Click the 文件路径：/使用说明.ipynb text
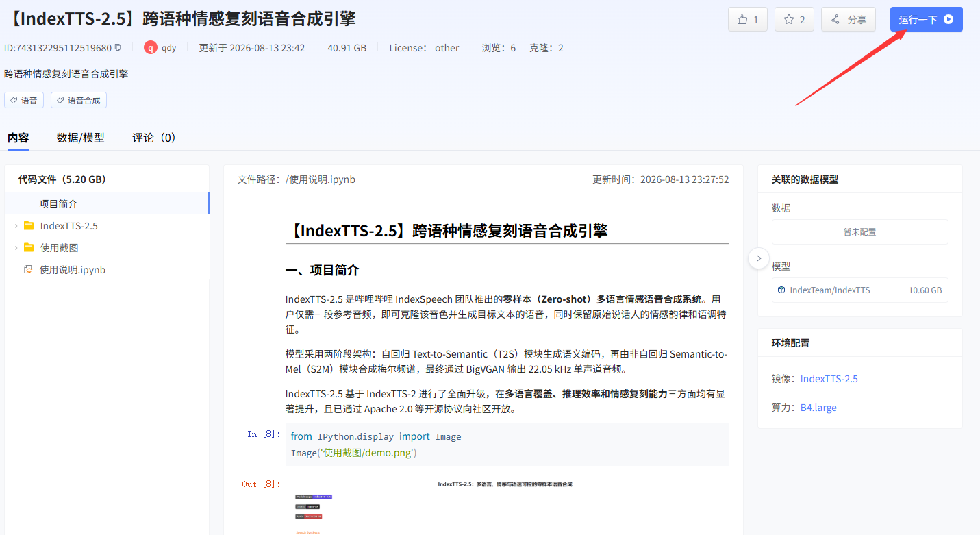980x535 pixels. [297, 179]
